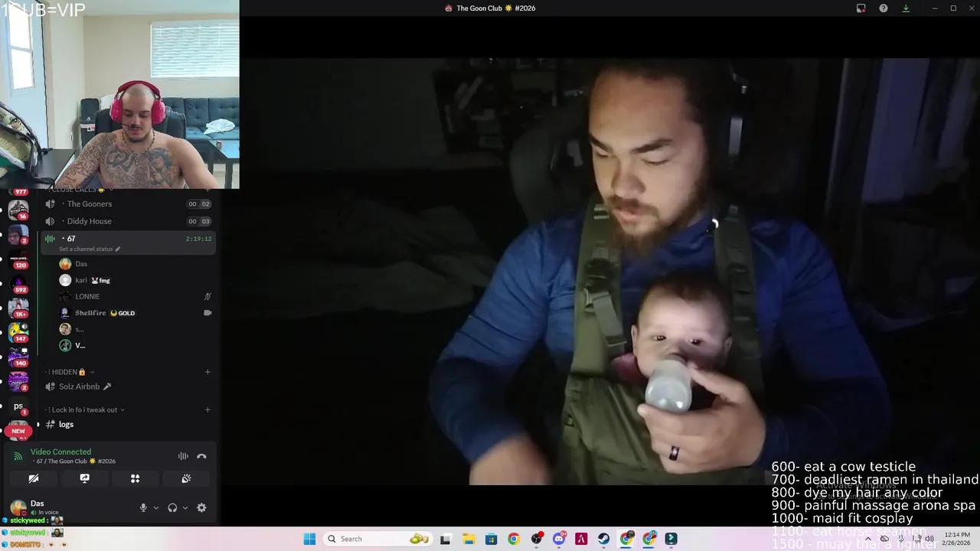Open Task View on taskbar
This screenshot has width=980, height=551.
pos(446,539)
